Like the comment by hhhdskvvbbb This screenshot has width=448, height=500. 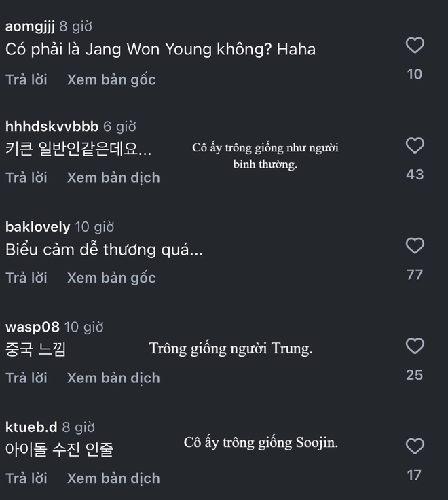(x=414, y=145)
